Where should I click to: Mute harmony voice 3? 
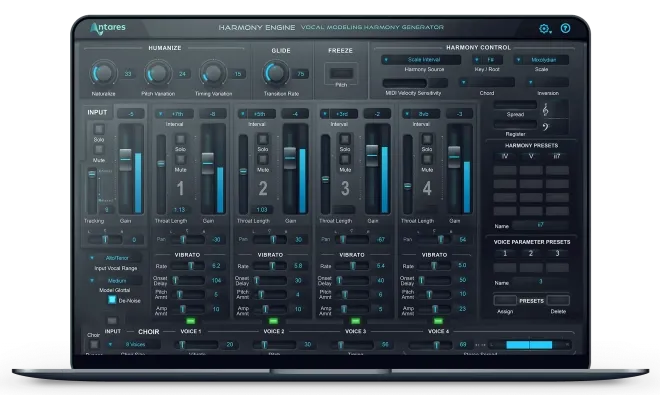point(345,159)
